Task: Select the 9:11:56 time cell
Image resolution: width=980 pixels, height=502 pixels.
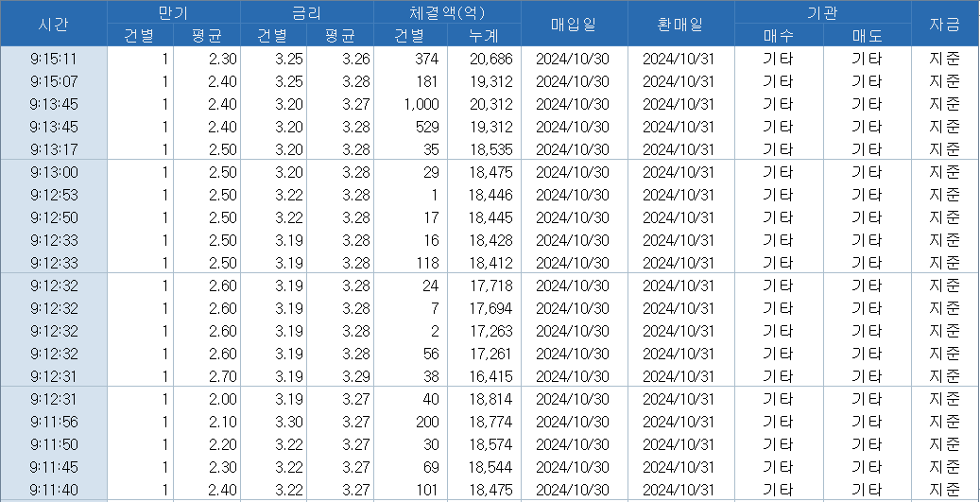Action: [53, 422]
